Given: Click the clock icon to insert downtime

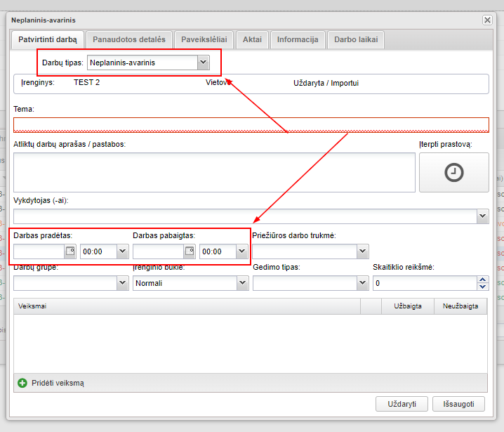Looking at the screenshot, I should [454, 173].
